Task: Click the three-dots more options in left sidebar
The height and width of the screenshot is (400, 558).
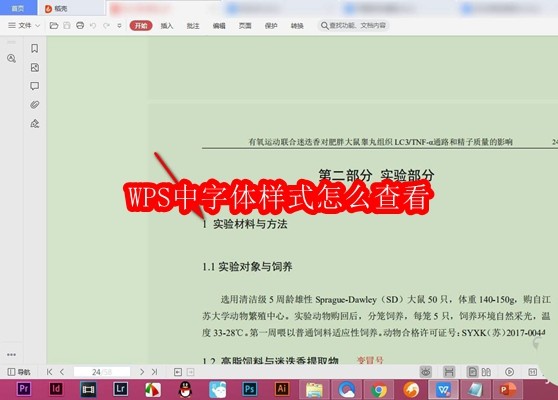Action: 11,354
